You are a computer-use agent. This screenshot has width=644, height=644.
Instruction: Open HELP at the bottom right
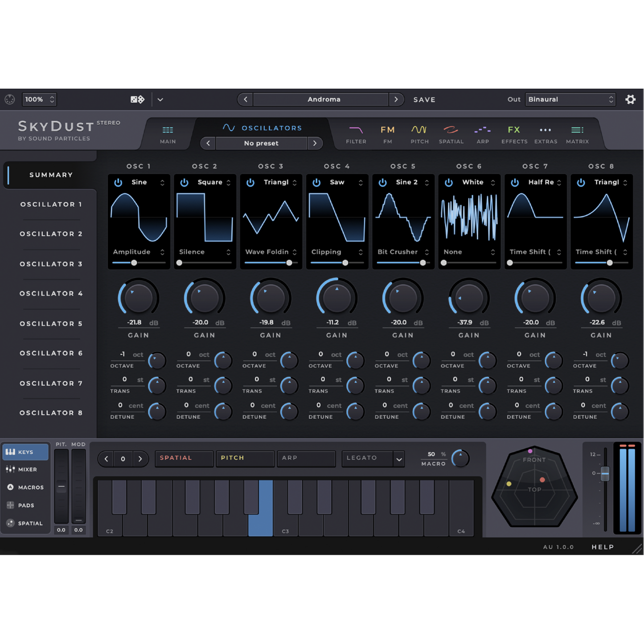point(603,547)
